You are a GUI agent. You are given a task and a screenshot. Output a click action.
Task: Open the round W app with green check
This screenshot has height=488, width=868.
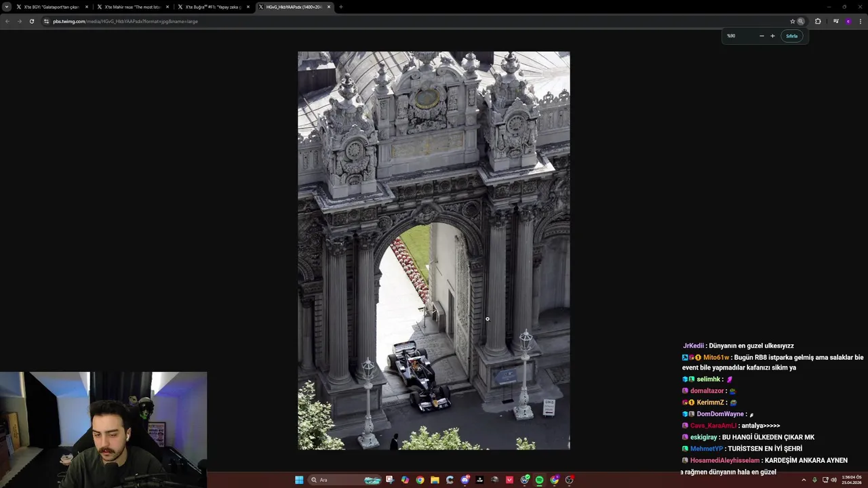point(525,480)
